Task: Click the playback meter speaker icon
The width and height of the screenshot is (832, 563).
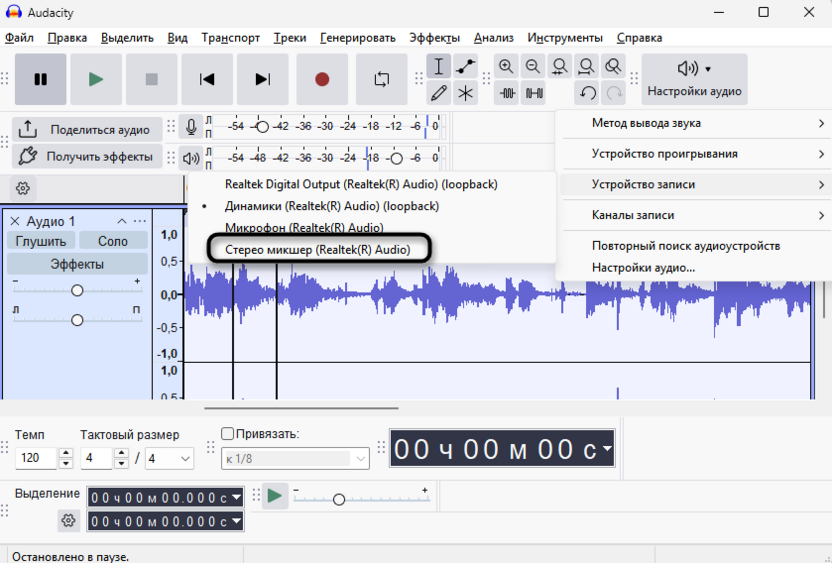Action: click(191, 158)
